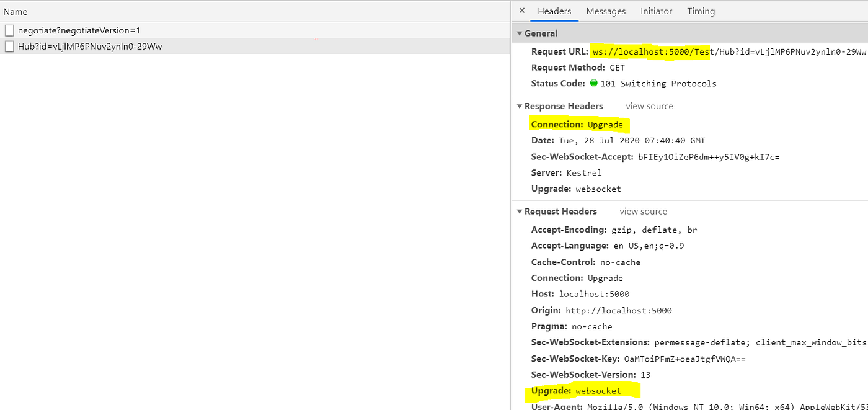Open the Timing tab

[701, 11]
